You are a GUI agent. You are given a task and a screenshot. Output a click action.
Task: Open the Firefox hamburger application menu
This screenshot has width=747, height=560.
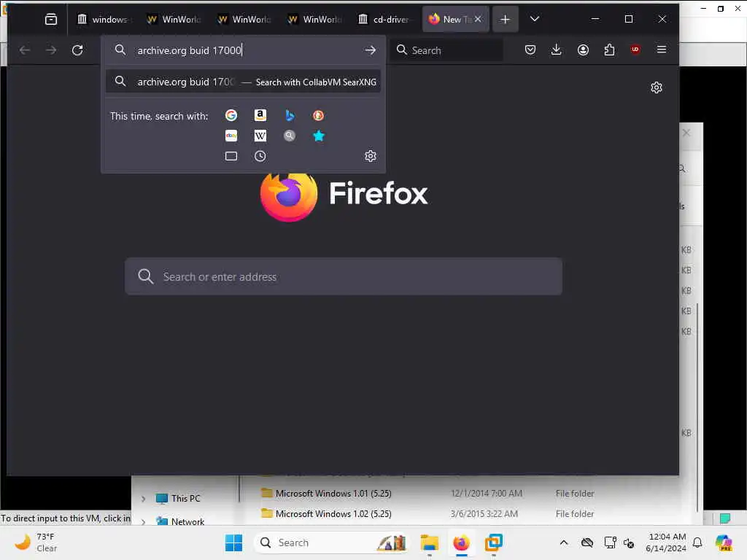click(661, 50)
